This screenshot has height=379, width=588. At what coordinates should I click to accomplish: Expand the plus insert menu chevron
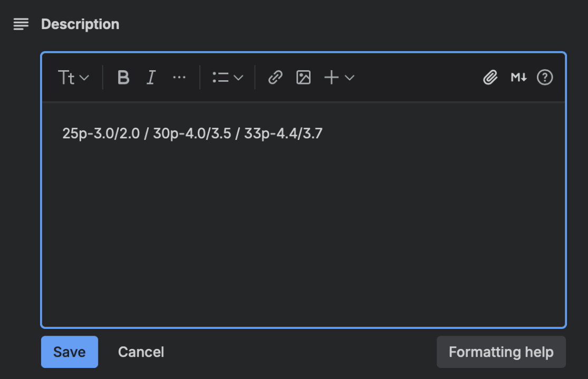pos(350,78)
